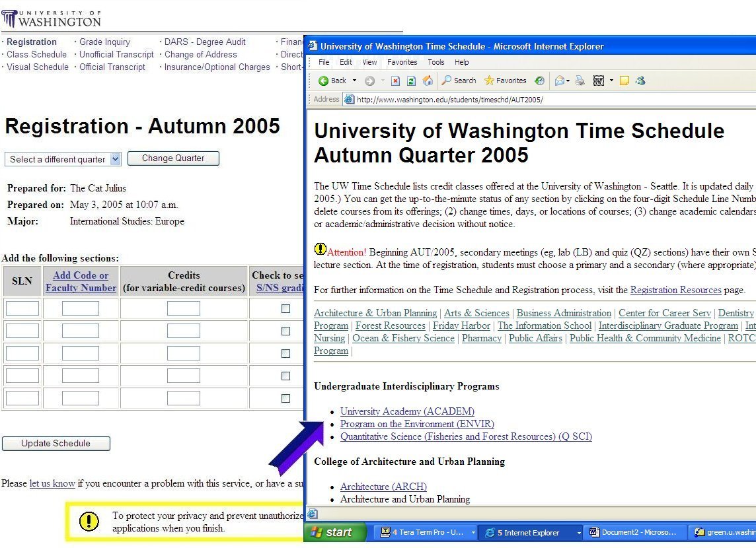Click the Change Quarter button
Screen dimensions: 756x548
173,158
